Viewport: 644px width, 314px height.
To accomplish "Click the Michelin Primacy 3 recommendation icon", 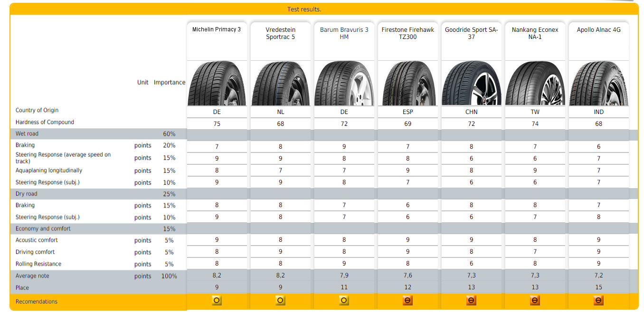I will [x=217, y=301].
